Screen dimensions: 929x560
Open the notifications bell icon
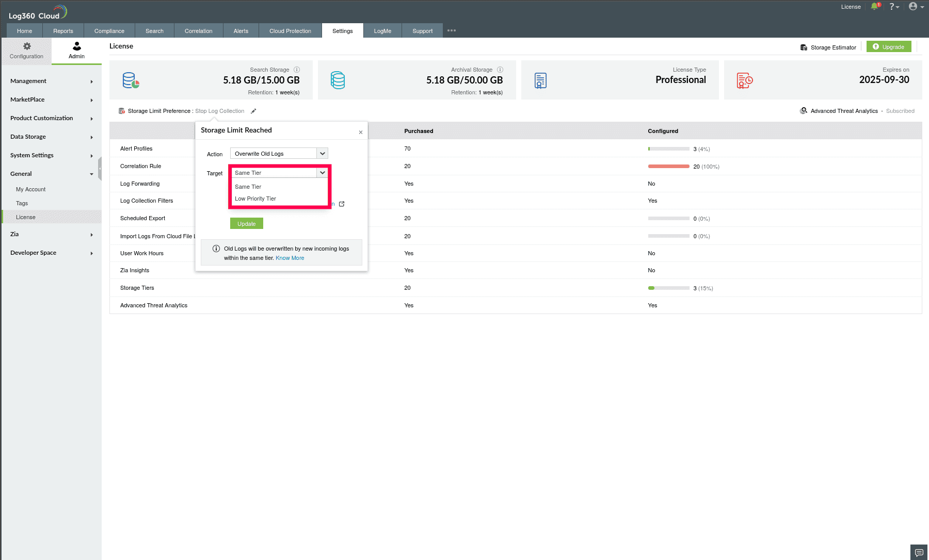click(875, 7)
